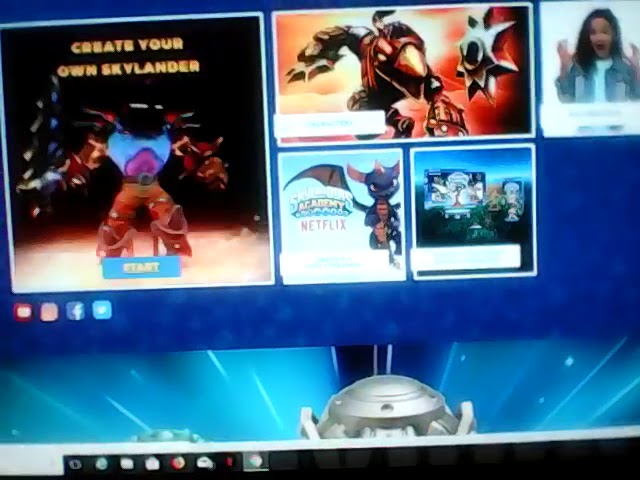The width and height of the screenshot is (640, 480).
Task: Click the START button on Create Your Own Skylander
Action: click(x=141, y=267)
